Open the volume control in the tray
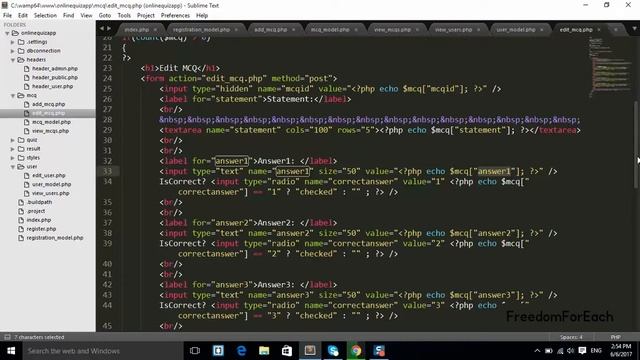This screenshot has width=640, height=360. (571, 351)
